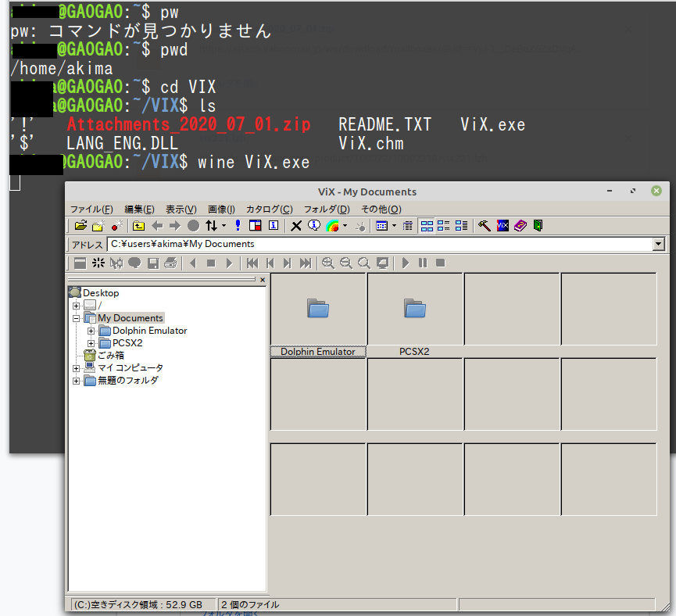Click the ViX logo toolbar icon
676x616 pixels.
pos(503,226)
